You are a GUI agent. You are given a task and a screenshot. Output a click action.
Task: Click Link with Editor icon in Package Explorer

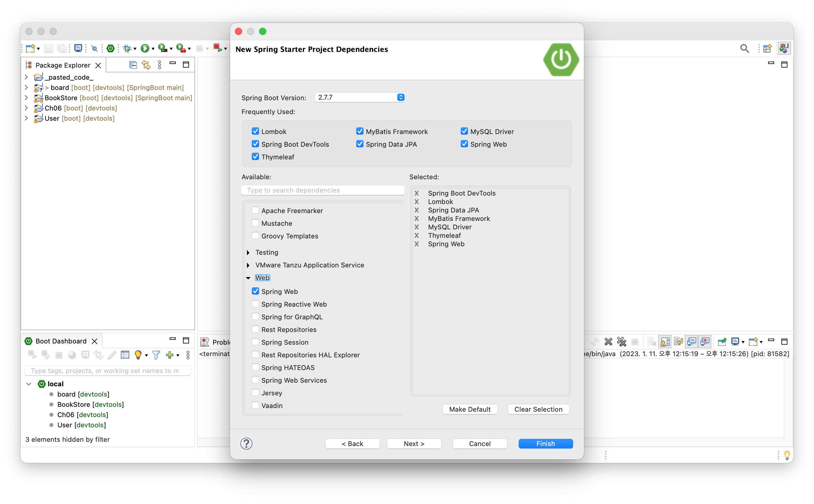click(x=146, y=65)
